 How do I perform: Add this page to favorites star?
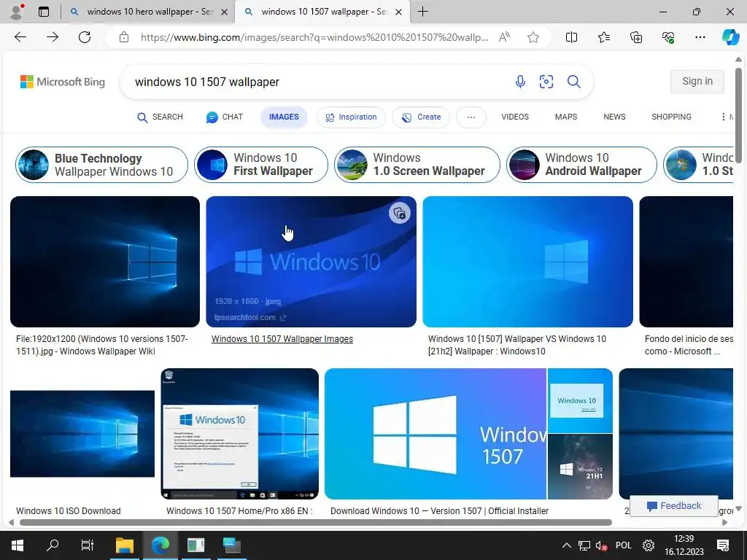(x=533, y=37)
